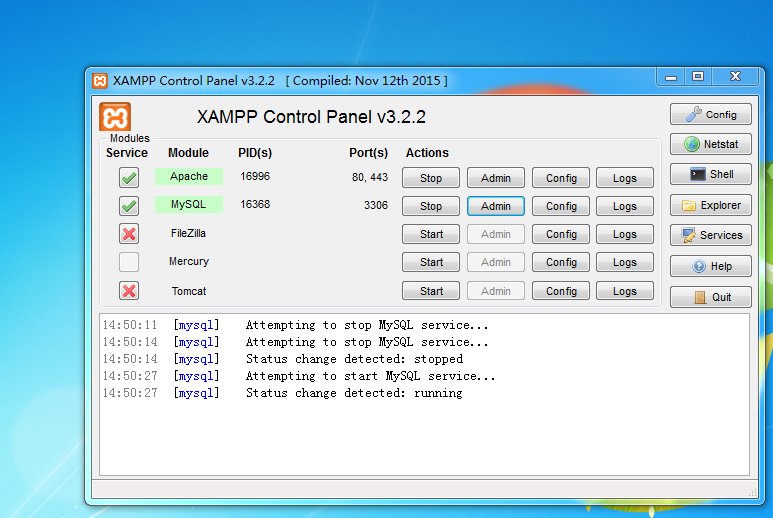Open Tomcat Config
This screenshot has width=773, height=518.
click(x=561, y=291)
